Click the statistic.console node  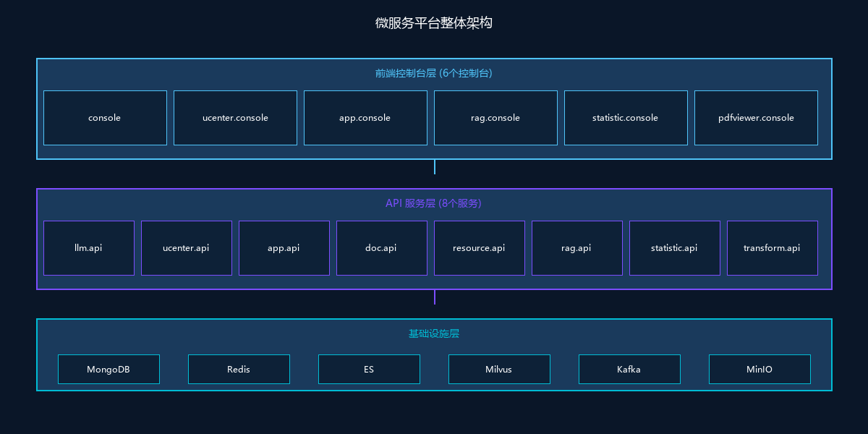tap(626, 118)
